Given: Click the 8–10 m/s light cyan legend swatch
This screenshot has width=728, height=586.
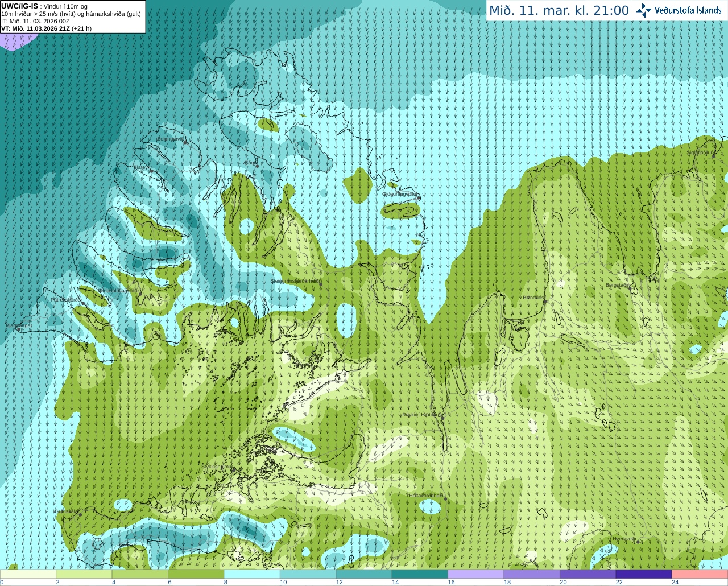Looking at the screenshot, I should coord(252,574).
